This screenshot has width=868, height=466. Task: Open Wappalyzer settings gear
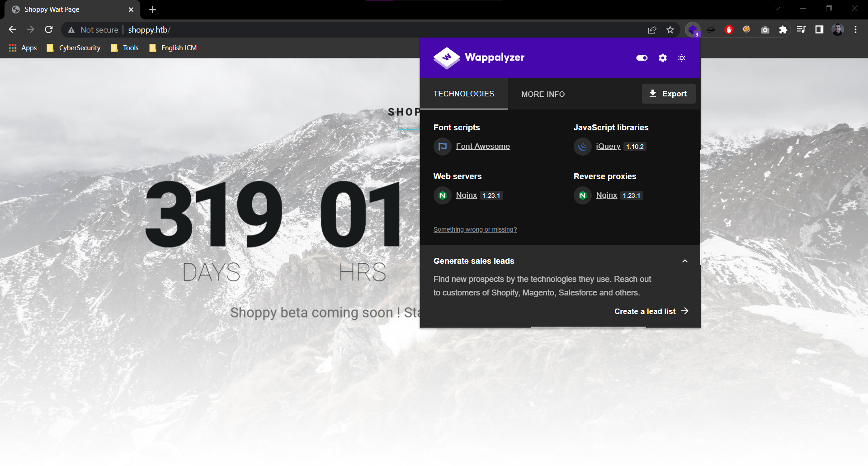click(662, 58)
